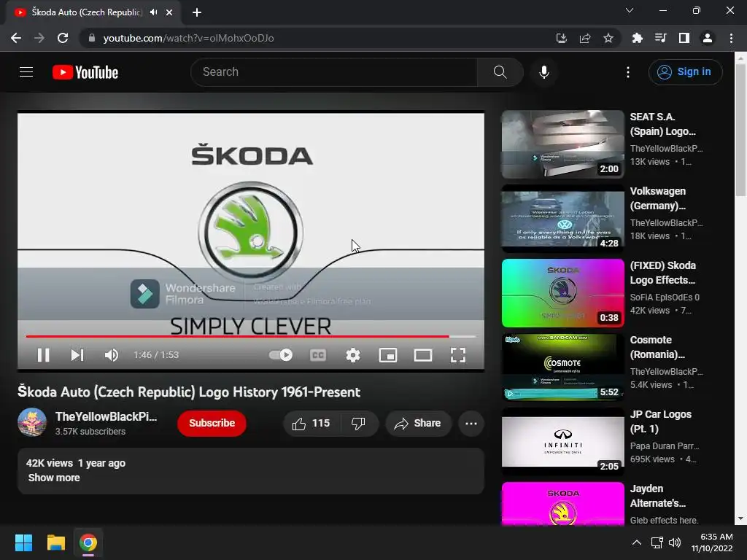The width and height of the screenshot is (747, 560).
Task: Open the Volkswagen (Germany) video title
Action: (658, 198)
